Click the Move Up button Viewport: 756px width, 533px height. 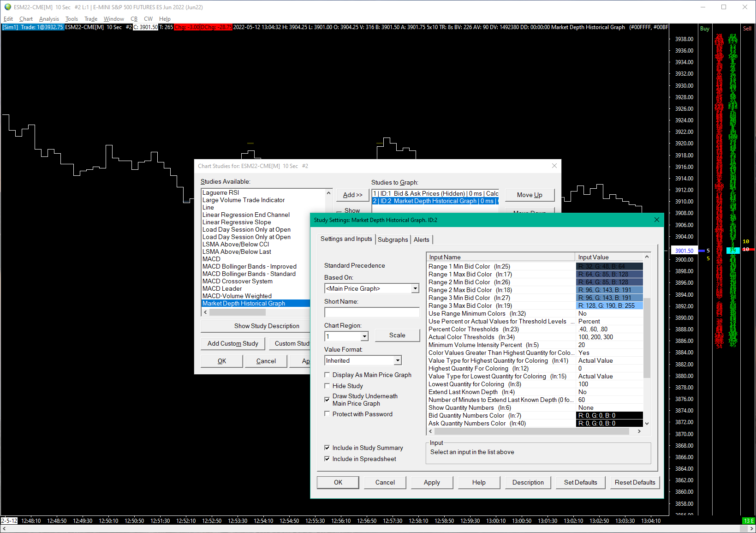(530, 195)
